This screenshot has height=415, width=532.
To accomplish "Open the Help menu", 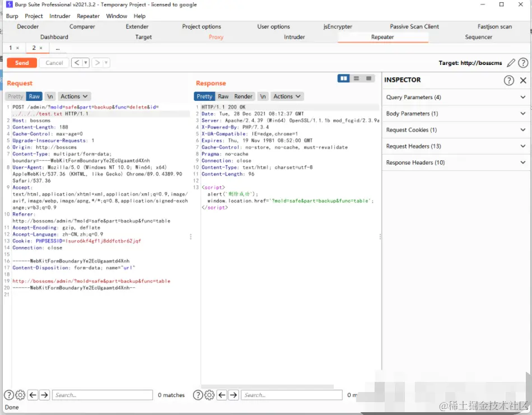I will pyautogui.click(x=139, y=16).
